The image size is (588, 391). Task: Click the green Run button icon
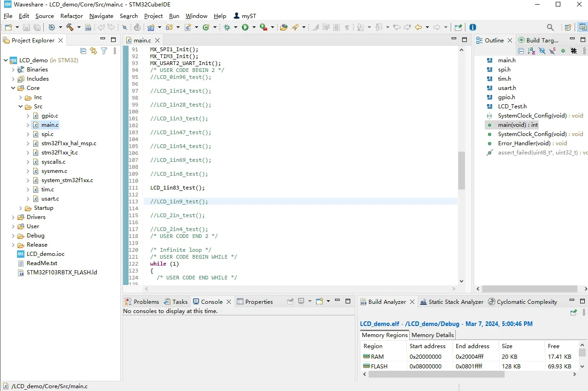pyautogui.click(x=245, y=27)
